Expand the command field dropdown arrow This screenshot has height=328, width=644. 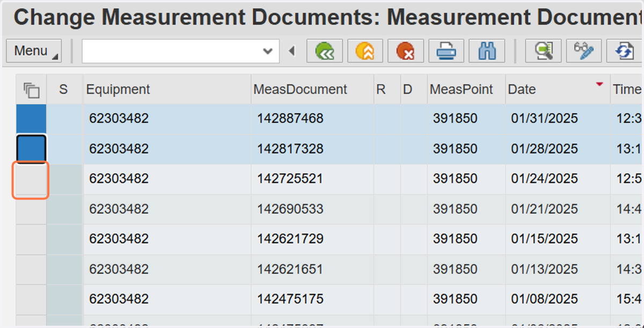[268, 51]
